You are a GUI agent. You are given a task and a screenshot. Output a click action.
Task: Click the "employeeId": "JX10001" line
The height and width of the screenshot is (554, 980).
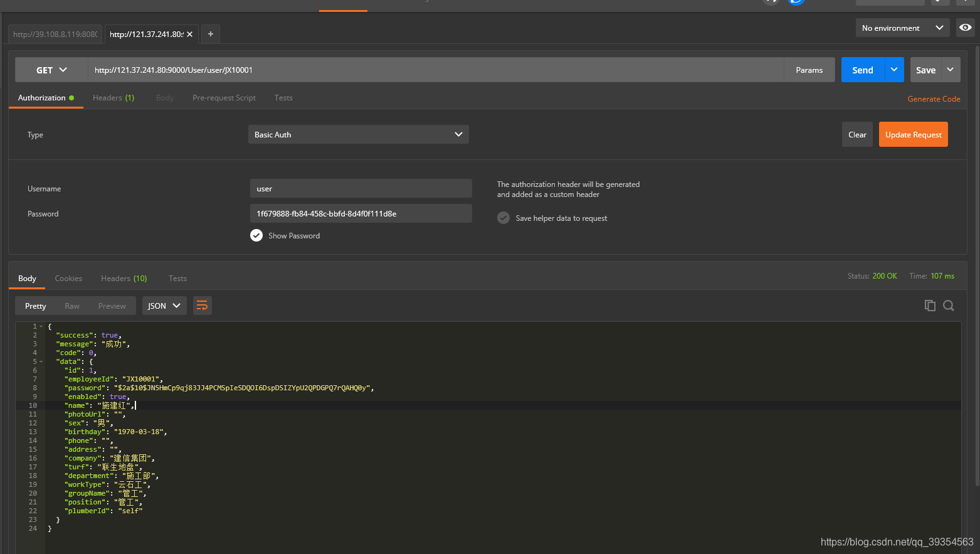(113, 379)
